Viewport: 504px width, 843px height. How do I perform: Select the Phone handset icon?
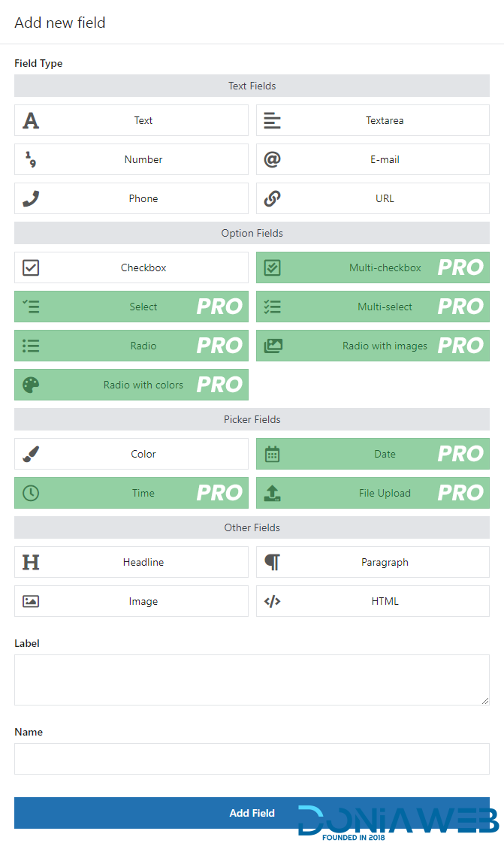[x=31, y=198]
